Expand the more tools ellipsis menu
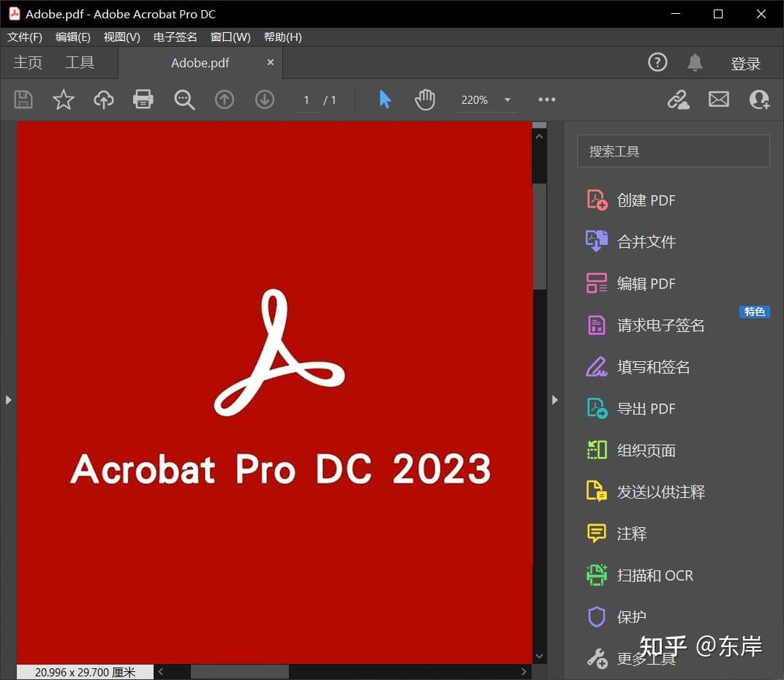Viewport: 784px width, 680px height. (x=546, y=99)
